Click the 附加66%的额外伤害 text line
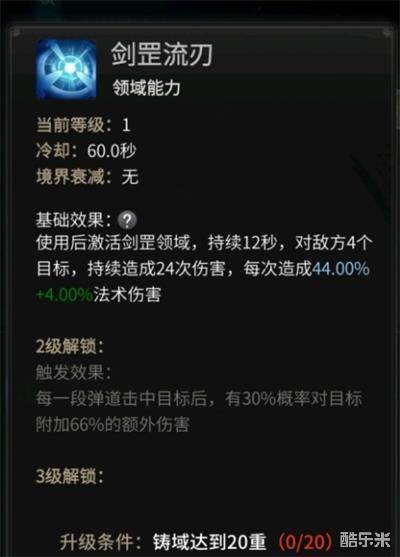 point(112,424)
